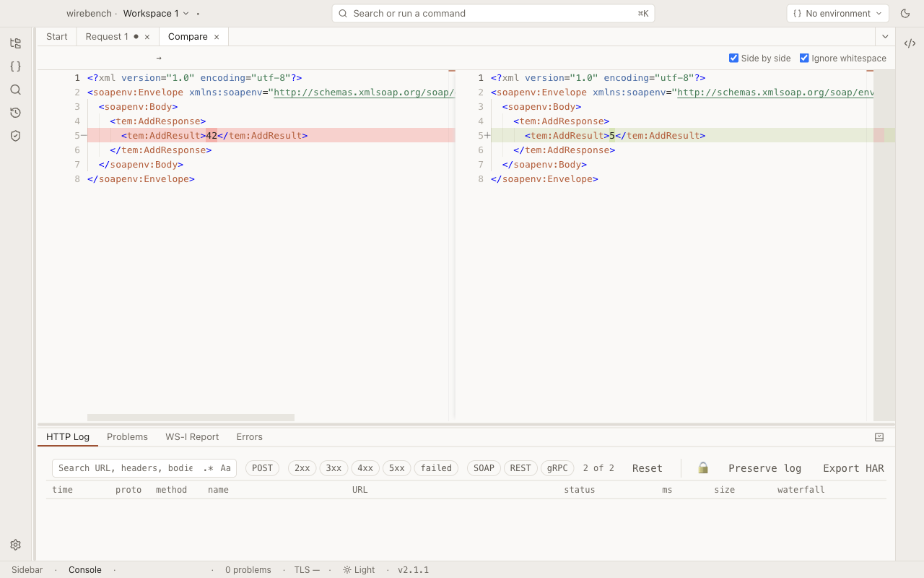
Task: Toggle case-sensitive Aa option in log filter
Action: click(226, 468)
